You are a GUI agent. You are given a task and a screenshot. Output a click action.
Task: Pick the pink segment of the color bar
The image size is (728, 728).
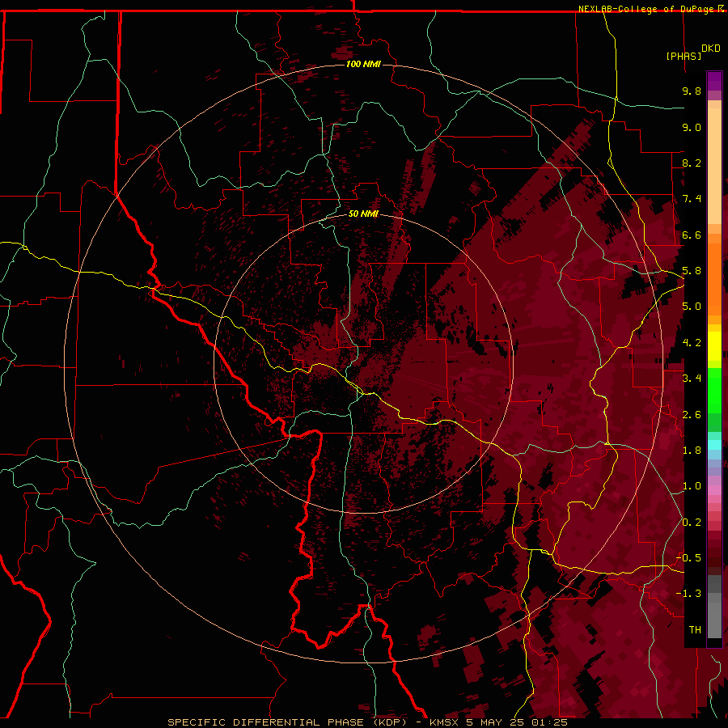pyautogui.click(x=714, y=490)
